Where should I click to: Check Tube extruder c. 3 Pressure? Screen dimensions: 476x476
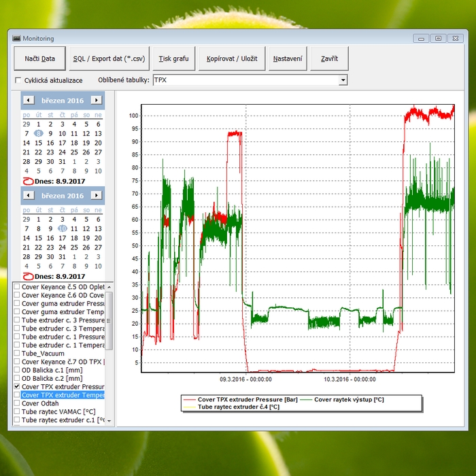coord(17,320)
